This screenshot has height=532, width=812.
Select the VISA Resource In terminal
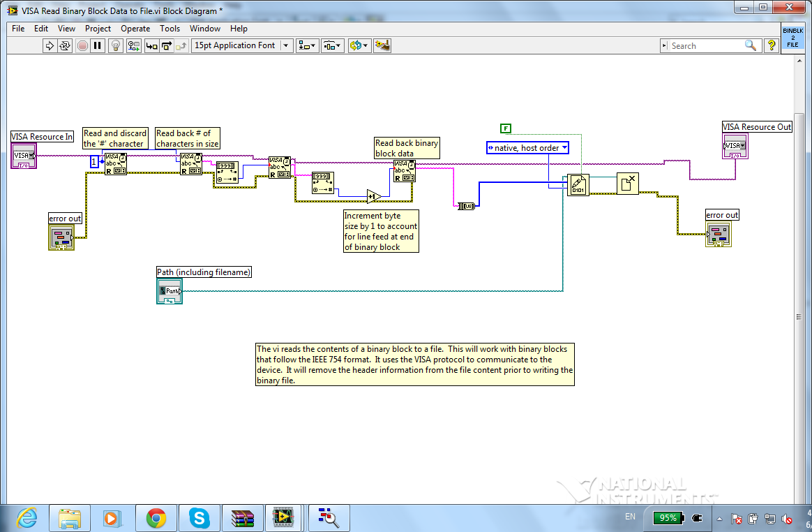coord(24,156)
